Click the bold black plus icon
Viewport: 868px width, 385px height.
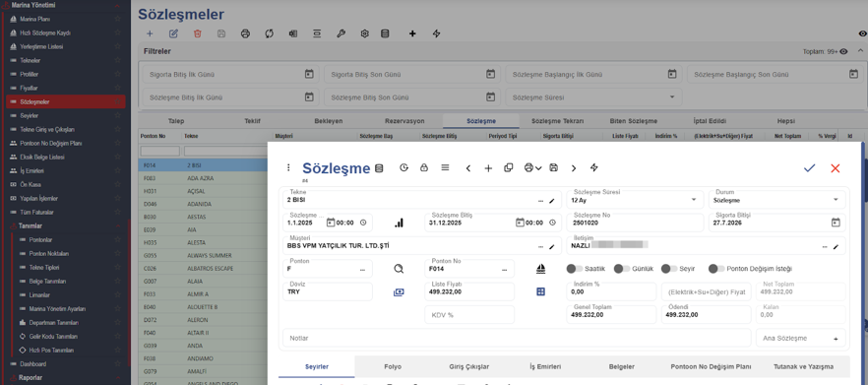pos(412,33)
